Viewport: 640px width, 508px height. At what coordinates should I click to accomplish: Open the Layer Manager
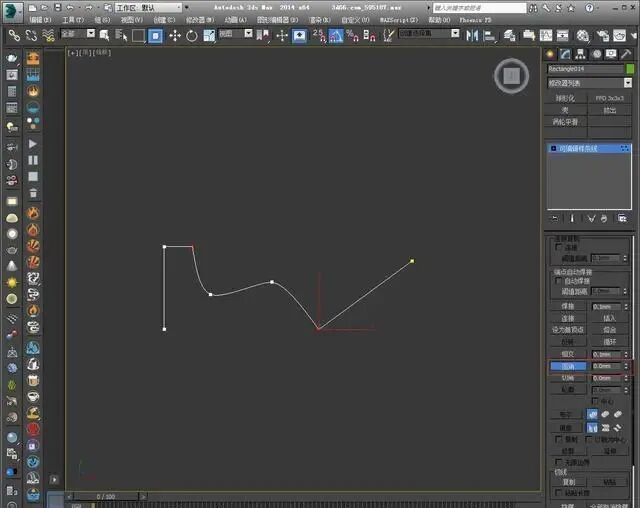point(509,36)
